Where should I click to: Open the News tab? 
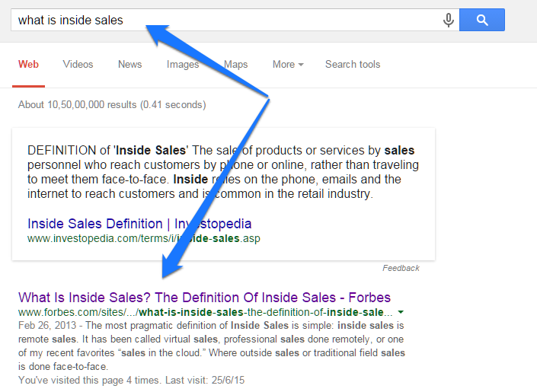129,65
